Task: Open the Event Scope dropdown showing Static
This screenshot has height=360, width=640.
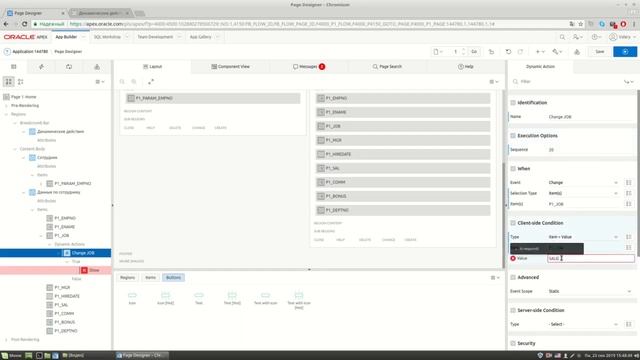Action: (x=589, y=291)
